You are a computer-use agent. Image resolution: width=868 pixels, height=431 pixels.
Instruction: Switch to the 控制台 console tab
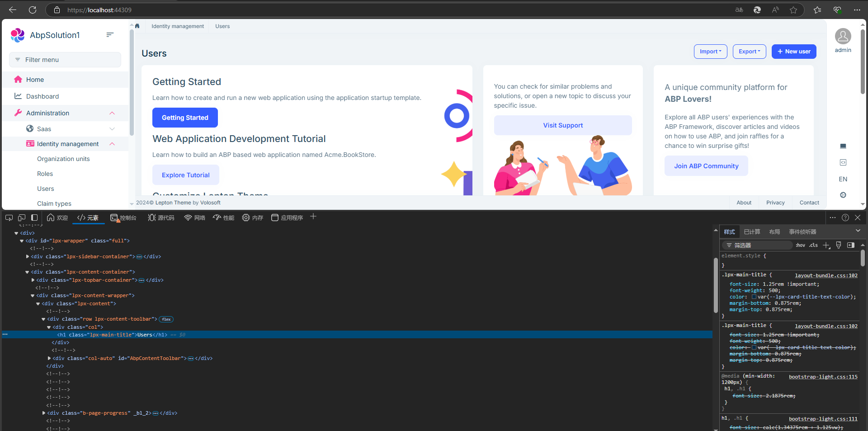point(123,218)
